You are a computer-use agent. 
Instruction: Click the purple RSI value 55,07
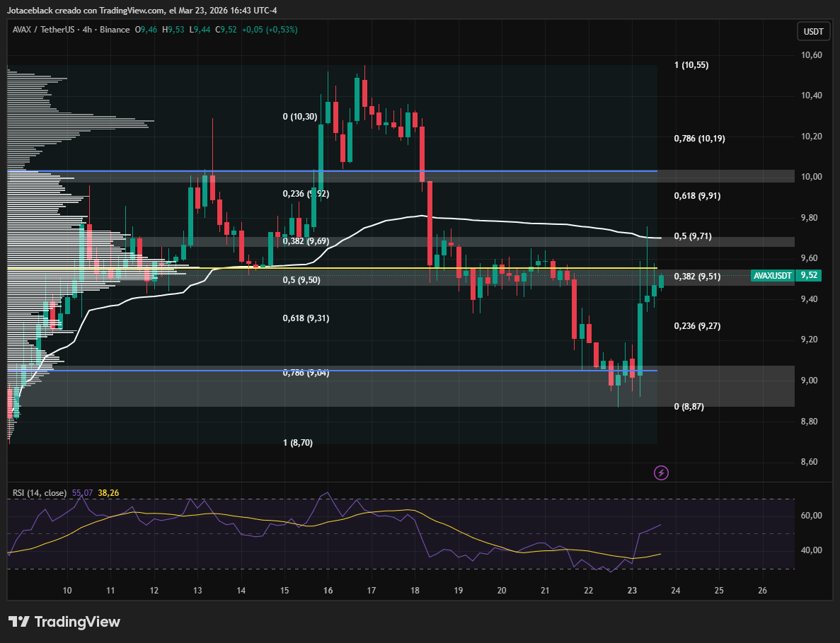82,493
